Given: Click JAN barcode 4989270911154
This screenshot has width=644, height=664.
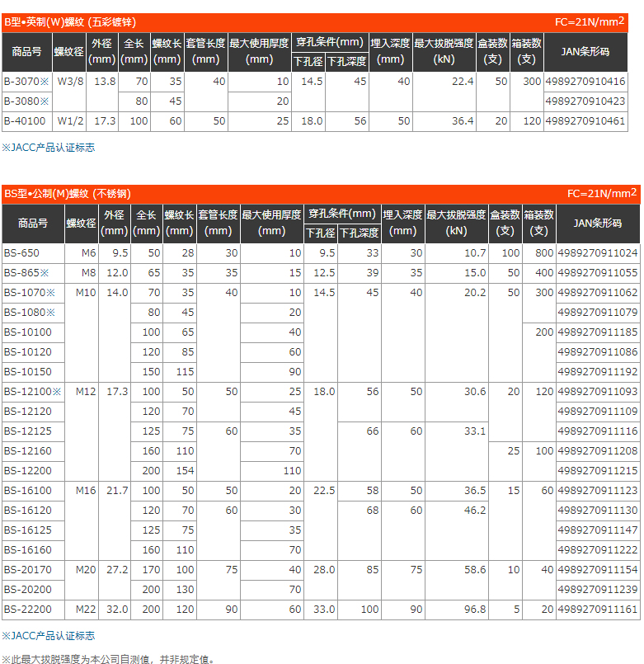Looking at the screenshot, I should [x=598, y=570].
